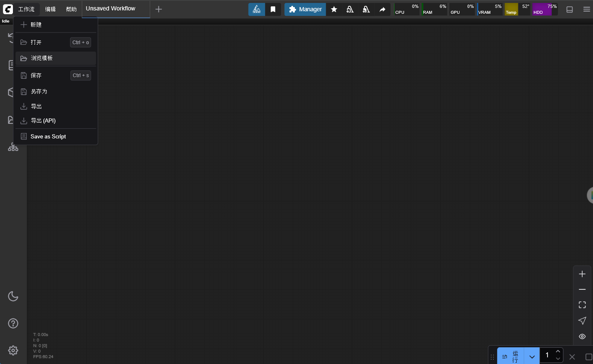Zoom in with the plus canvas control
The image size is (593, 364).
point(582,274)
